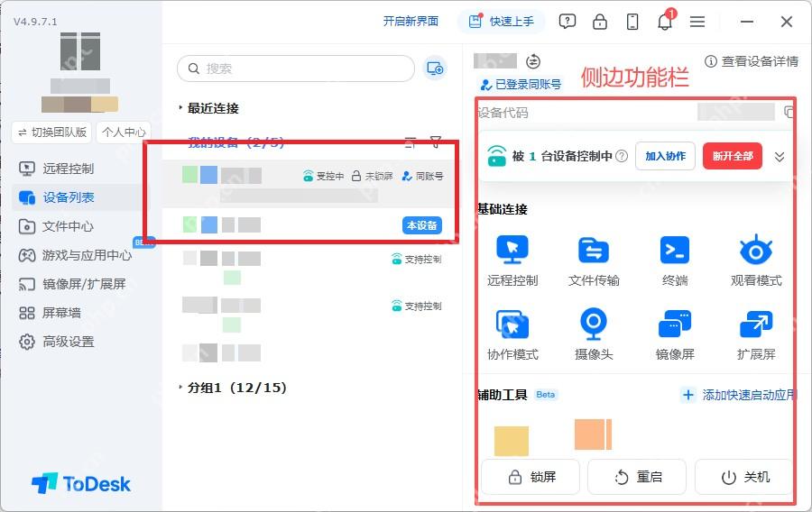Screen dimensions: 812x512
Task: Click the 锁屏 button
Action: point(531,477)
